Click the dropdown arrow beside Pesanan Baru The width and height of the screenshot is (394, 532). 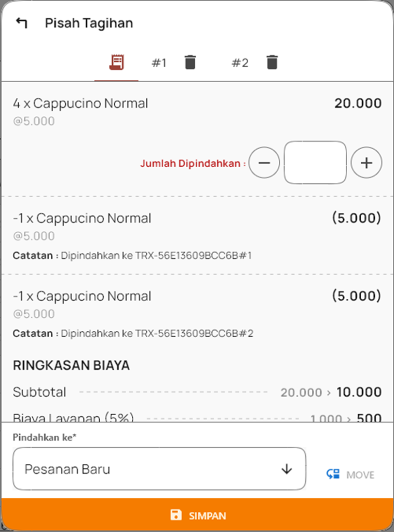click(287, 469)
